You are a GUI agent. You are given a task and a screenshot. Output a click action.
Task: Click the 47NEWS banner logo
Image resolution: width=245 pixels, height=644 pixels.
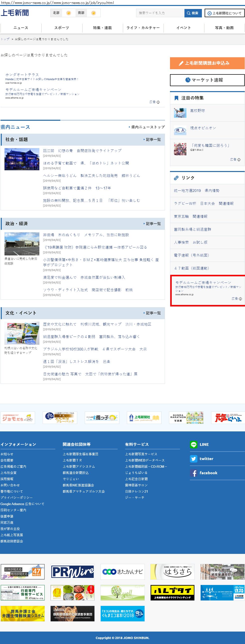pyautogui.click(x=22, y=572)
